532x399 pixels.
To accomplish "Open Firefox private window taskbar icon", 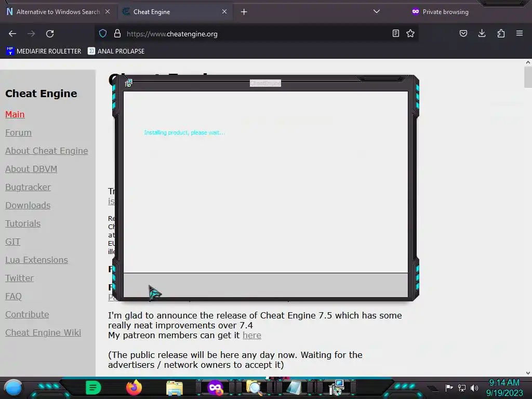I will [x=216, y=388].
